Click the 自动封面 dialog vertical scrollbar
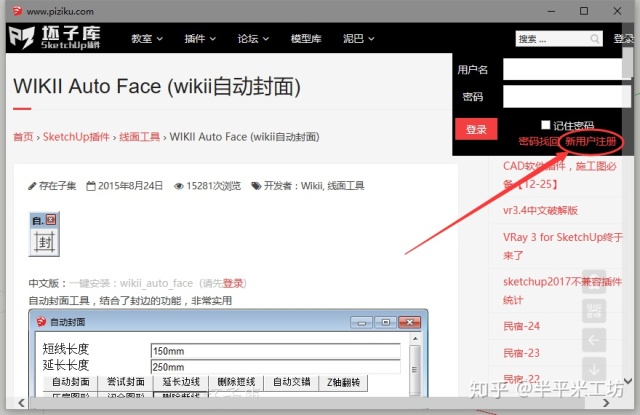Viewport: 640px width, 415px height. [415, 365]
